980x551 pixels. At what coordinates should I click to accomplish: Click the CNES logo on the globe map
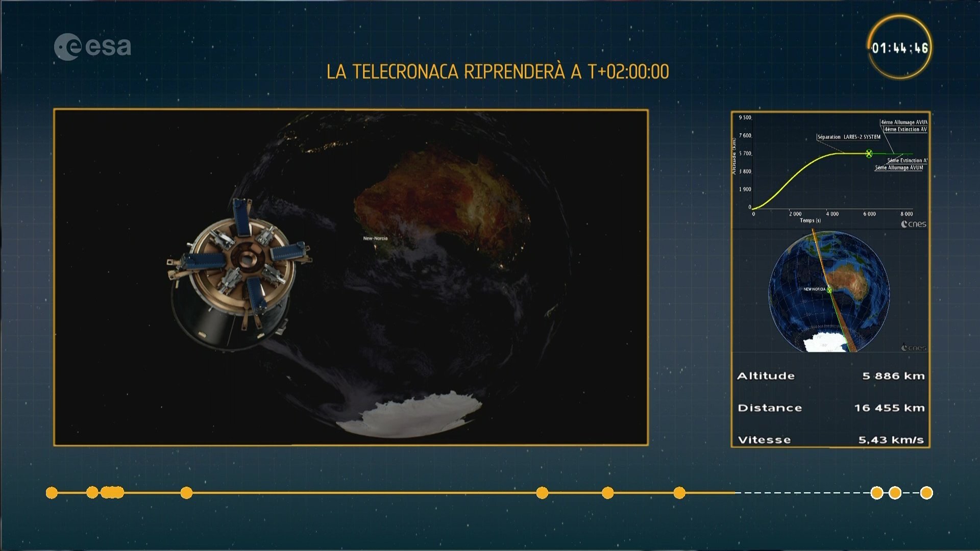[914, 347]
